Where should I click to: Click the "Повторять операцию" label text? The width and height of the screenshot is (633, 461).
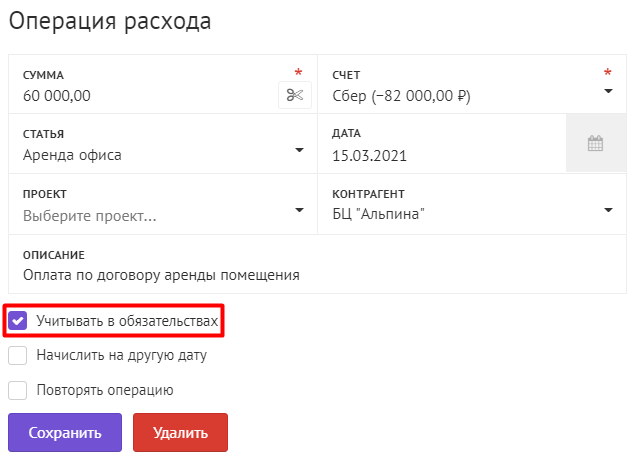tap(105, 390)
